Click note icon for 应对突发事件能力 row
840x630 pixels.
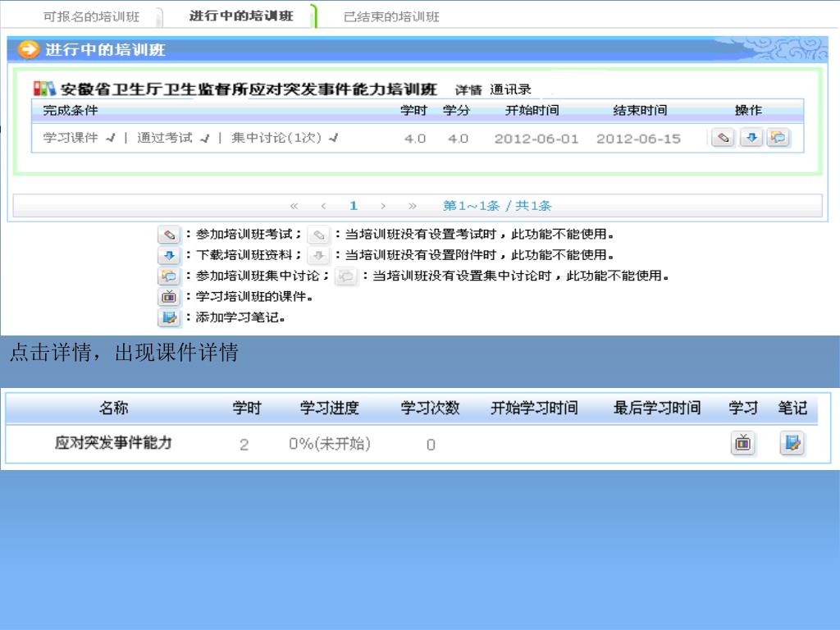tap(792, 443)
